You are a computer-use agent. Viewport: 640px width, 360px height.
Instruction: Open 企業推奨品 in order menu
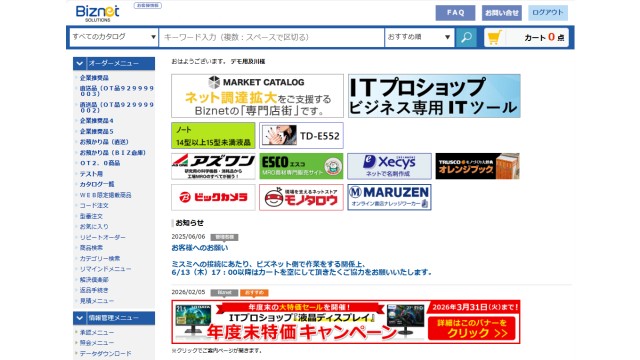94,78
